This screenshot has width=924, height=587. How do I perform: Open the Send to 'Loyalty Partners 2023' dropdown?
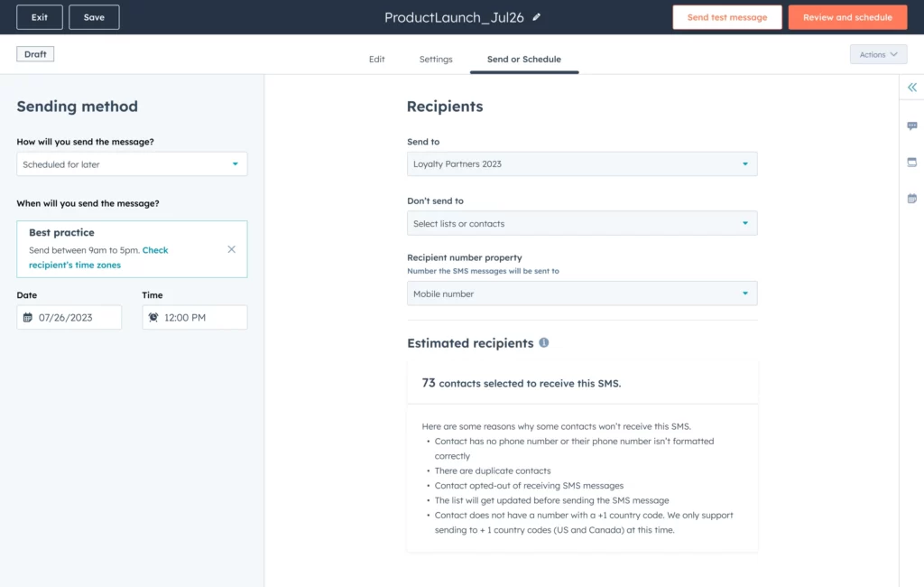(581, 164)
